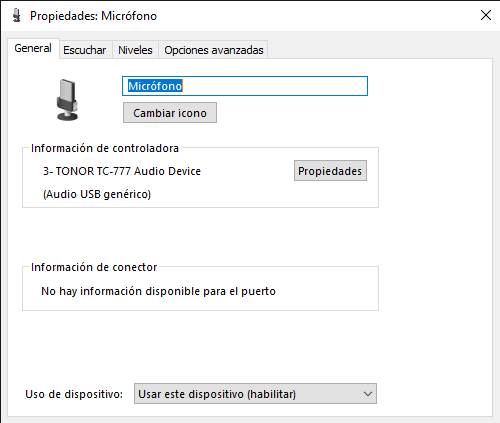Click the small microphone icon in title bar
Screen dimensions: 500x423
[16, 16]
